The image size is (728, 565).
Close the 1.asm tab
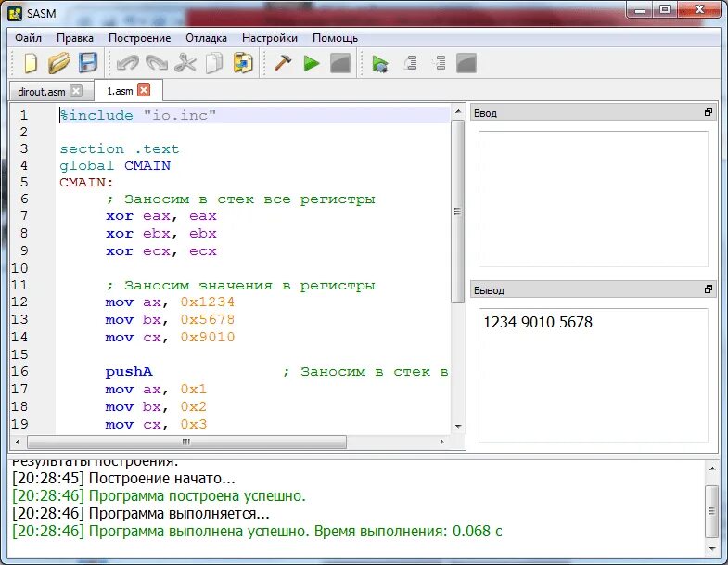[144, 90]
